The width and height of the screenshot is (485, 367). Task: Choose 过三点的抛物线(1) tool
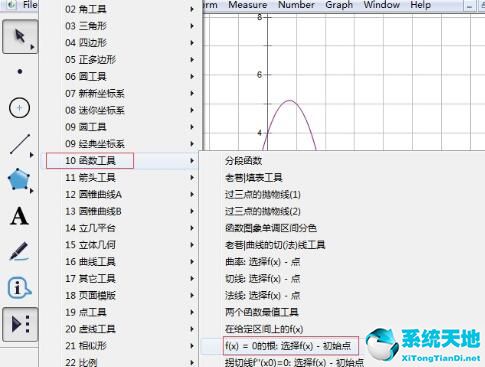[x=263, y=194]
